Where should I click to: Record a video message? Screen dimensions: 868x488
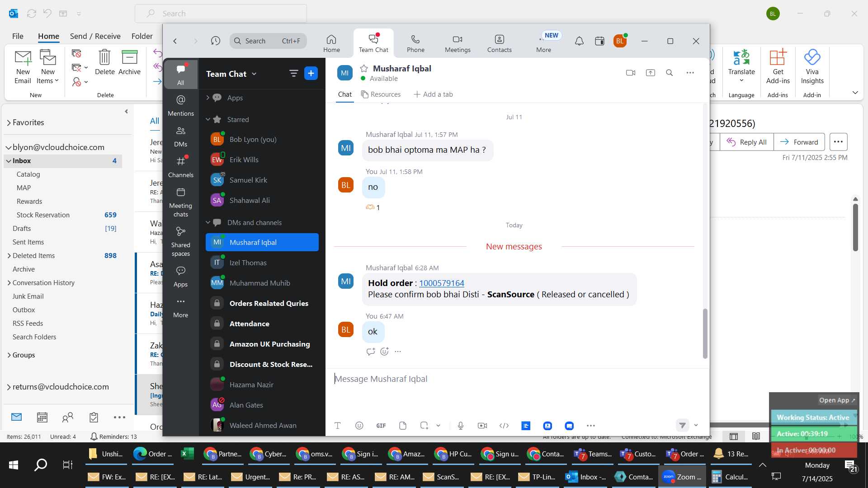click(482, 426)
